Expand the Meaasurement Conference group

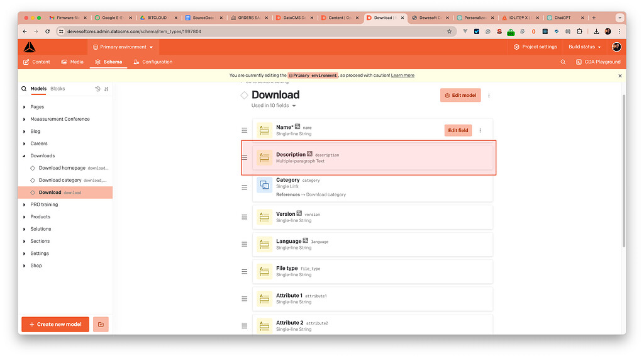point(25,119)
